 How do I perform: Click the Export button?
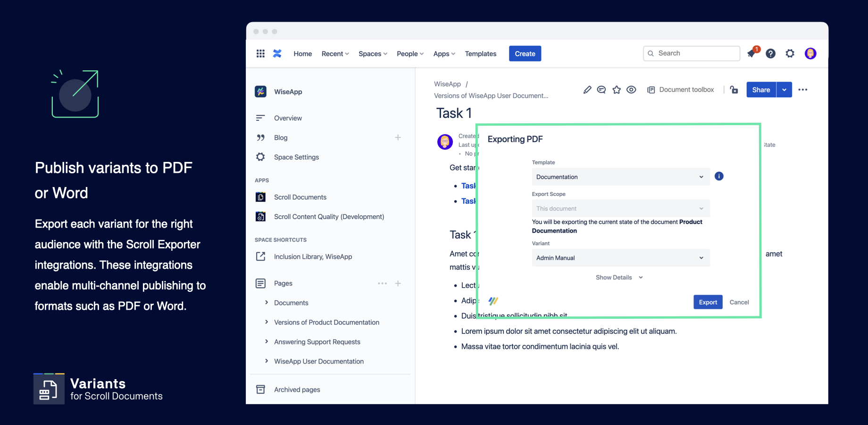coord(708,302)
